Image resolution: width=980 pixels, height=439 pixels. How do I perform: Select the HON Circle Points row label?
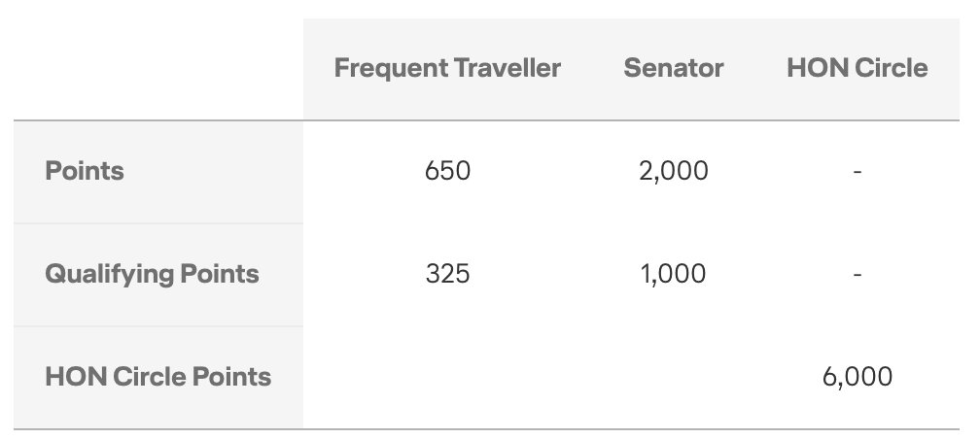click(158, 377)
